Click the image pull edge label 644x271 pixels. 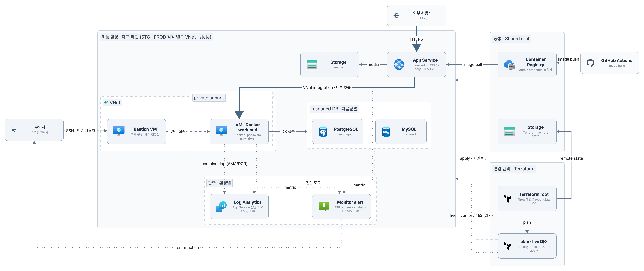[472, 65]
